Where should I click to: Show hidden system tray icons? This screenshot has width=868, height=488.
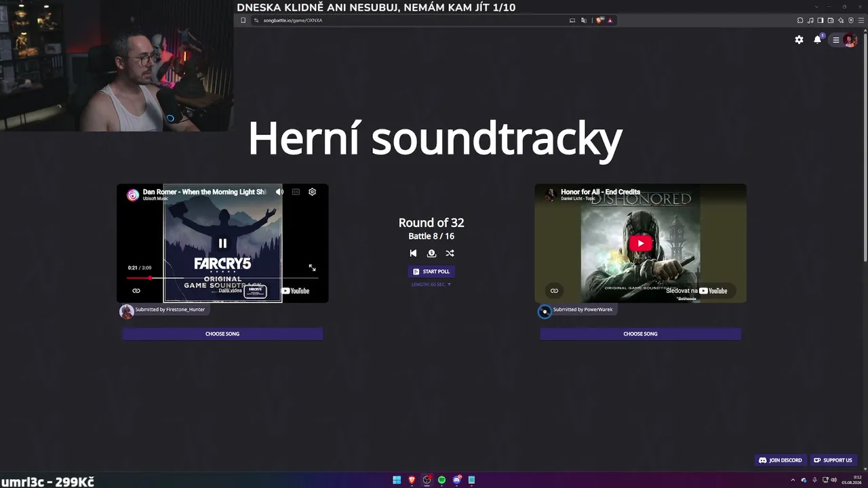click(793, 480)
